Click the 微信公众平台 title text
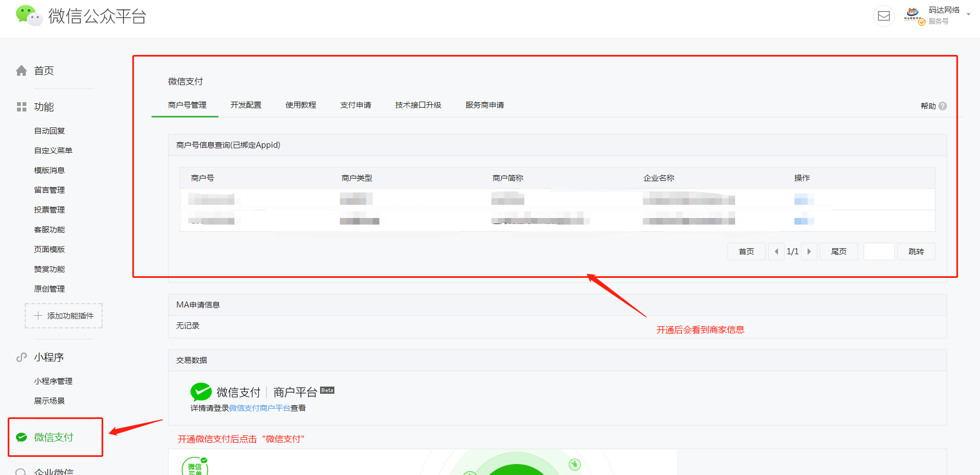The width and height of the screenshot is (980, 475). (97, 16)
